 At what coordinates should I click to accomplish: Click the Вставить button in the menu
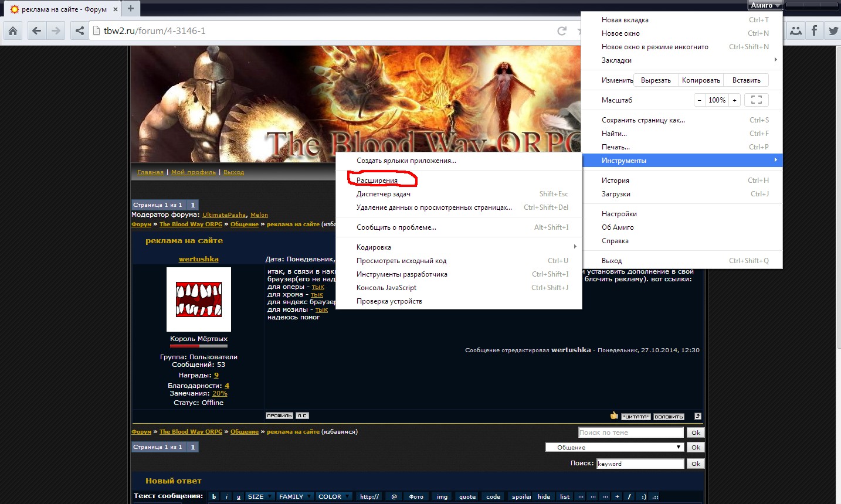pyautogui.click(x=746, y=80)
